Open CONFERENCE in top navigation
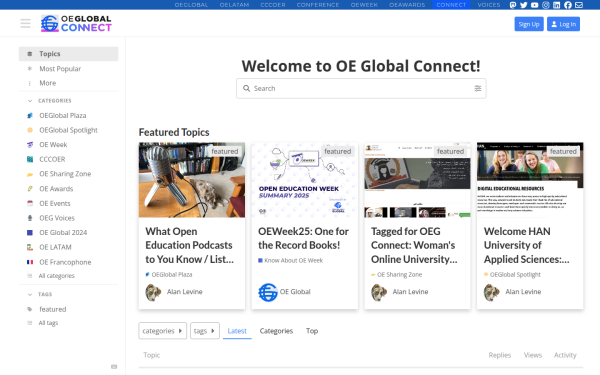 pos(318,5)
